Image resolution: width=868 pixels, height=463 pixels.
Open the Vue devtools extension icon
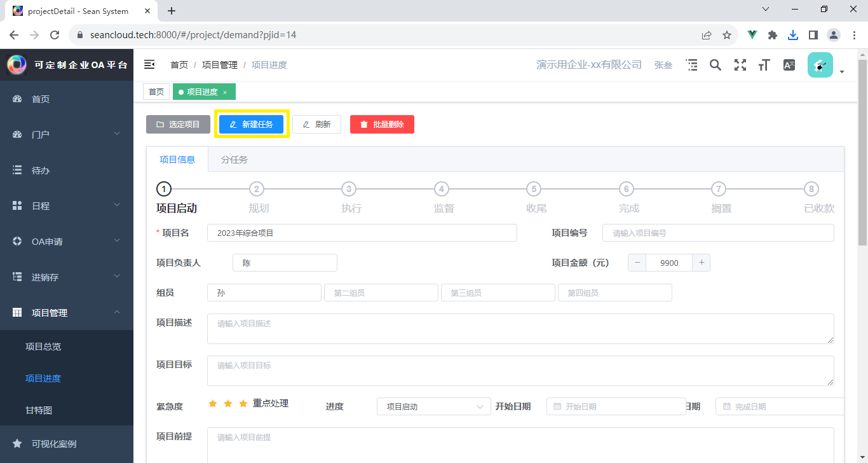point(752,35)
